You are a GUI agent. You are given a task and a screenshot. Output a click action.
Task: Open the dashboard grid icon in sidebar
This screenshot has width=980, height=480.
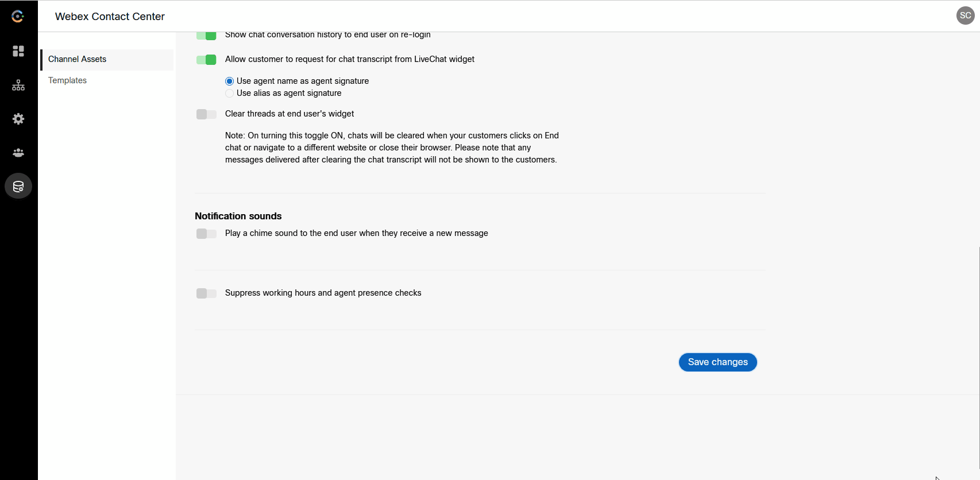18,51
